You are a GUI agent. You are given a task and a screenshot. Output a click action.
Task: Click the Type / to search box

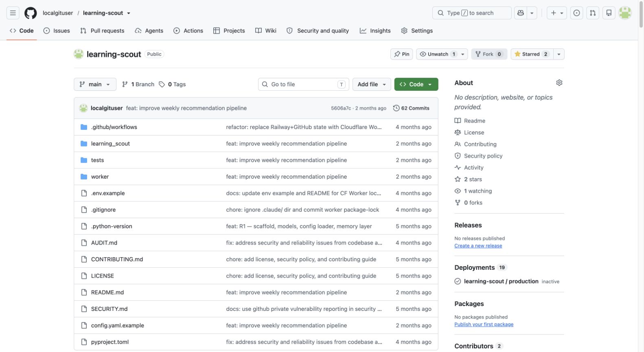click(x=472, y=13)
